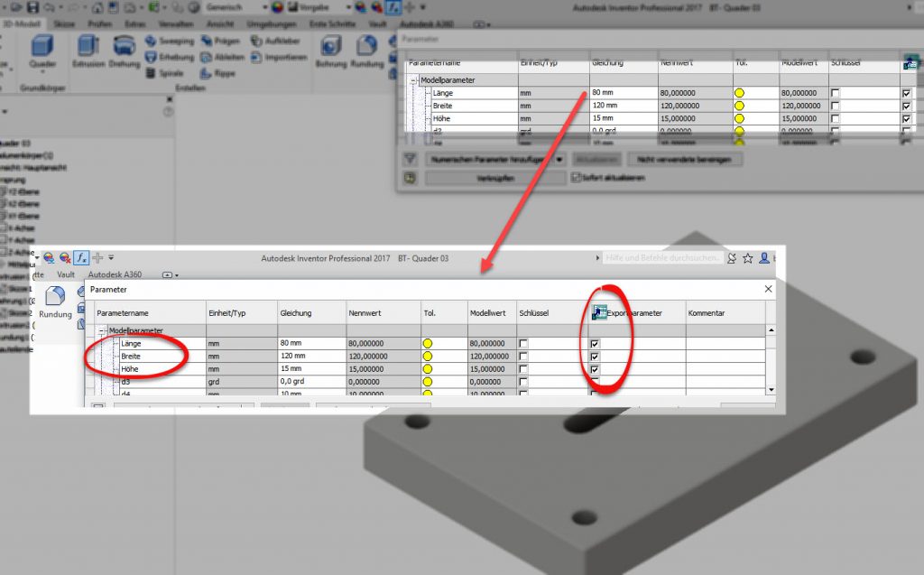Open the Vorgabe appearance dropdown
Viewport: 924px width, 575px height.
point(348,7)
